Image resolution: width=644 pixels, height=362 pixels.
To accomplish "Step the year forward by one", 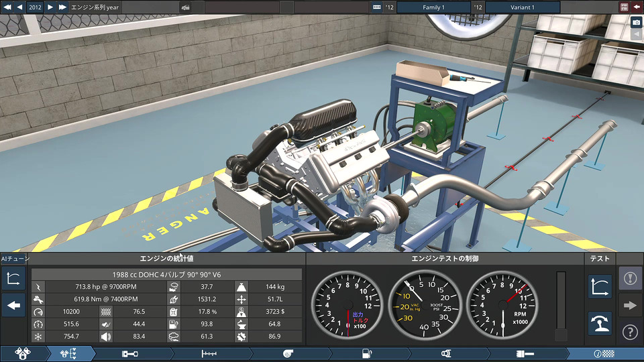I will tap(50, 7).
